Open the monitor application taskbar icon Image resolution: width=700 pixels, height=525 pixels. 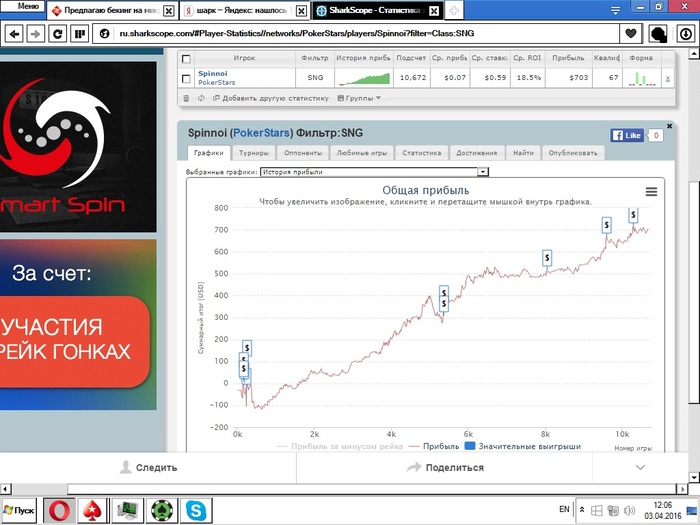127,510
